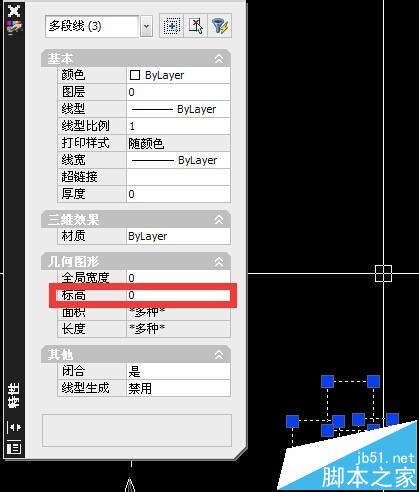Viewport: 419px width, 492px height.
Task: Collapse the 三维效果 section
Action: pyautogui.click(x=219, y=219)
